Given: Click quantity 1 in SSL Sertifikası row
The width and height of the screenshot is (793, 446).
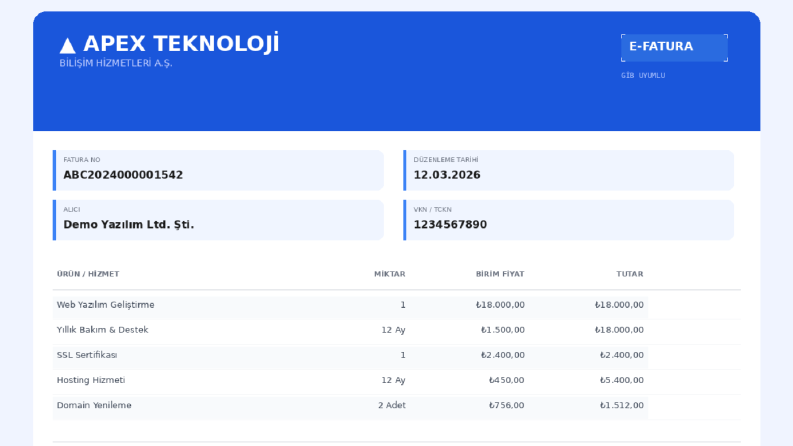Looking at the screenshot, I should [403, 355].
